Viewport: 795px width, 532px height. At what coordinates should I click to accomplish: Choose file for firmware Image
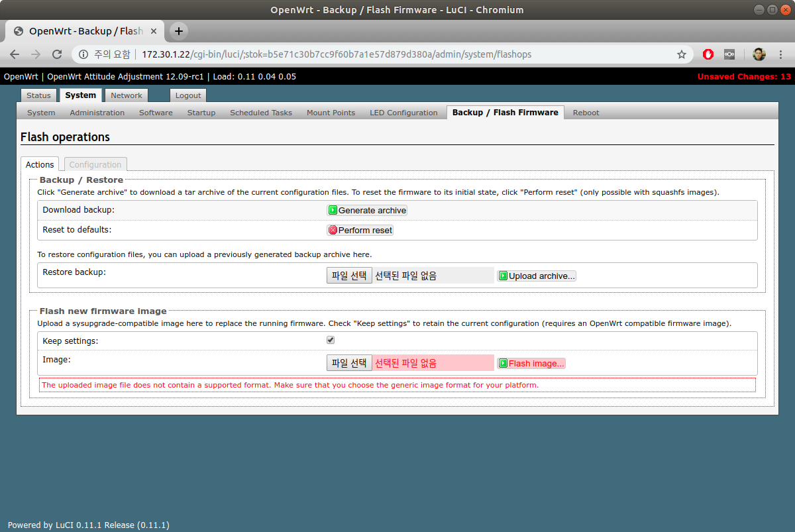click(349, 363)
